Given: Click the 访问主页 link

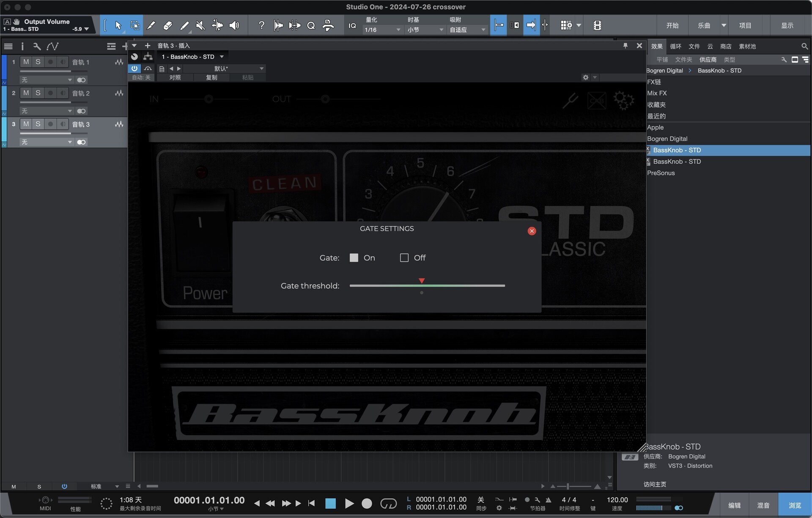Looking at the screenshot, I should click(x=655, y=484).
